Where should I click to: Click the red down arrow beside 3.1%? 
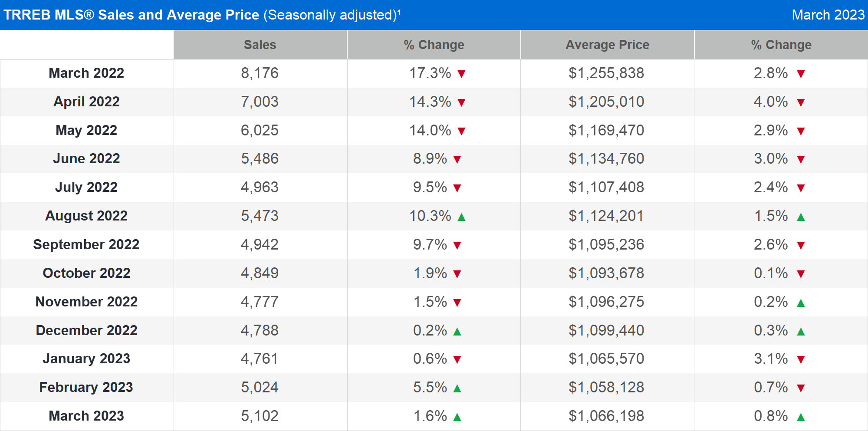pos(801,359)
